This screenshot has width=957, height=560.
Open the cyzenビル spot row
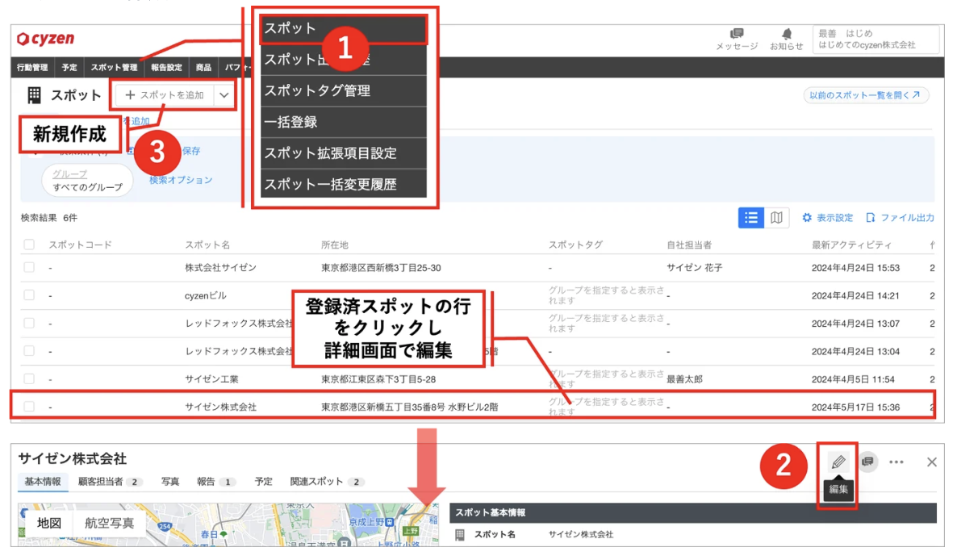click(477, 295)
